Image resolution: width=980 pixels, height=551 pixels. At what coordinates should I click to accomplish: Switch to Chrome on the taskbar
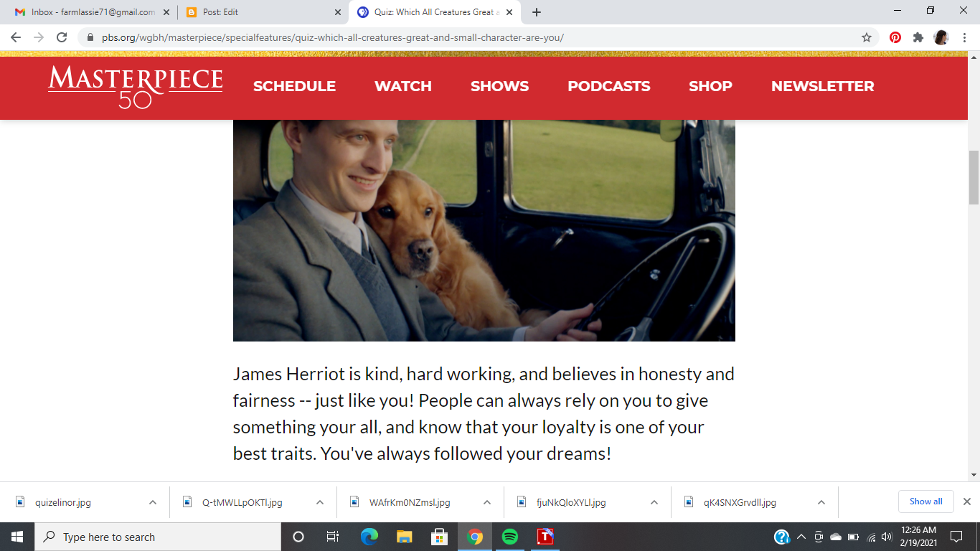(474, 537)
